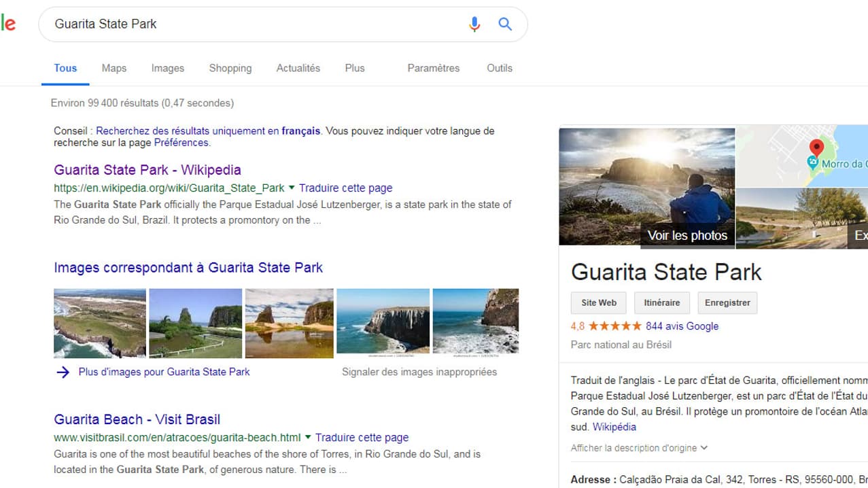The image size is (868, 488).
Task: Click the magnifying glass search icon
Action: (x=505, y=24)
